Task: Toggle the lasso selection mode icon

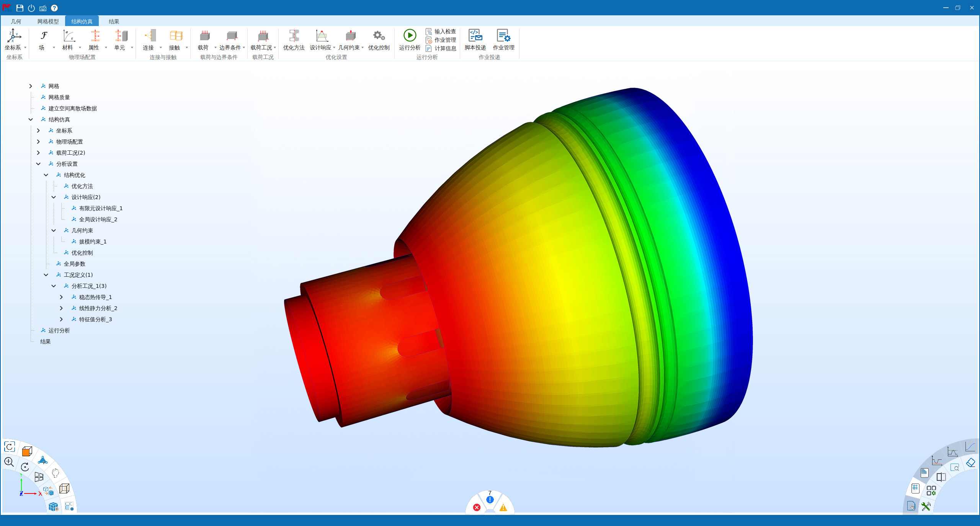Action: 56,473
